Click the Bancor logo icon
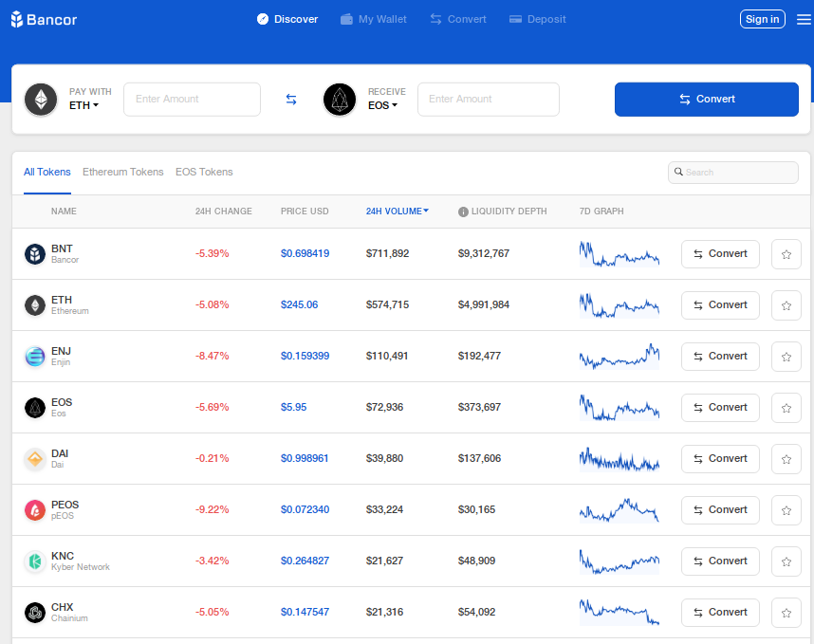814x644 pixels. (x=17, y=19)
